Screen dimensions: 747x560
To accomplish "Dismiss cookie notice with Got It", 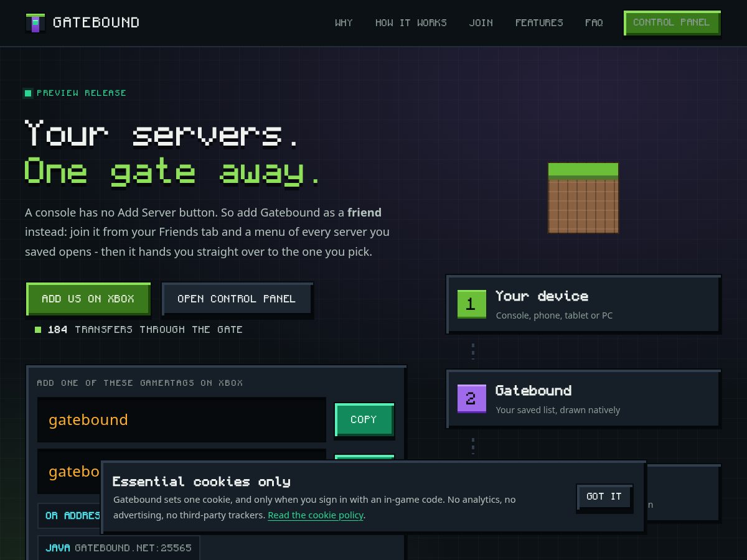I will pos(604,497).
